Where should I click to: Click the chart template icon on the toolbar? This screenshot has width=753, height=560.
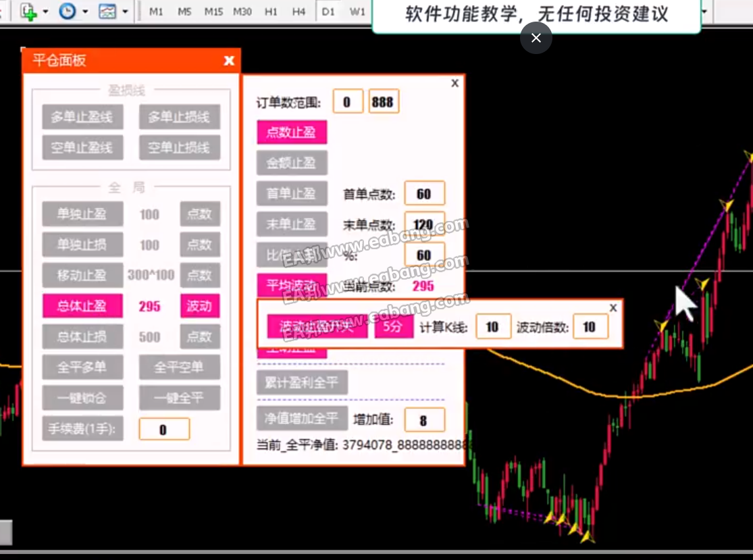tap(107, 11)
